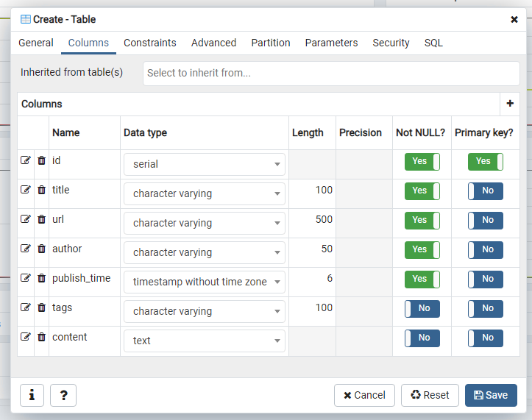
Task: Click the info icon button at bottom left
Action: [x=32, y=395]
